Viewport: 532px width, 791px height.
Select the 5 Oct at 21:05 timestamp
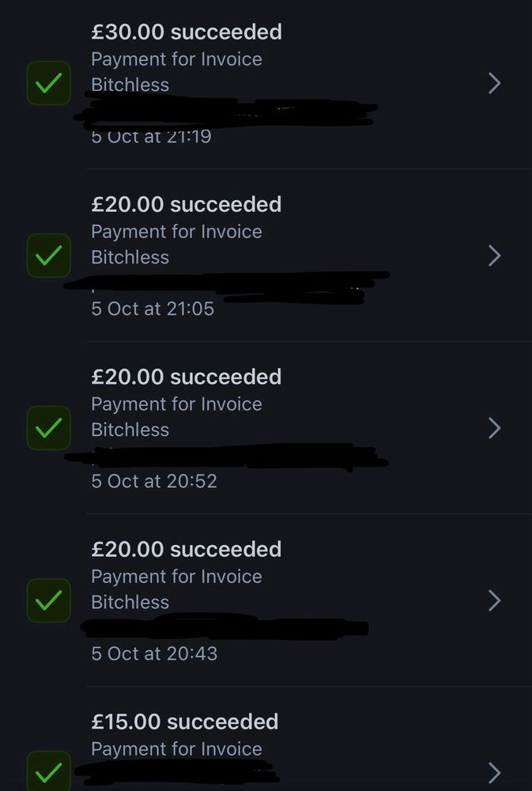coord(153,308)
